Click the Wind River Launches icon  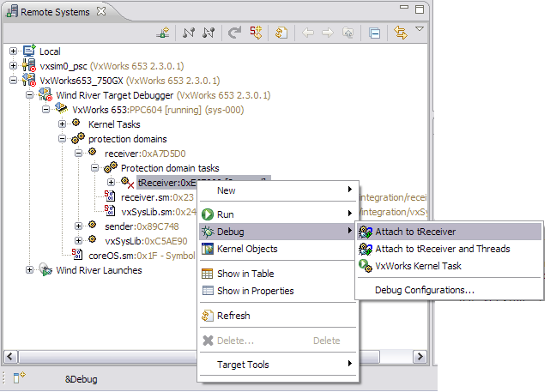click(45, 269)
